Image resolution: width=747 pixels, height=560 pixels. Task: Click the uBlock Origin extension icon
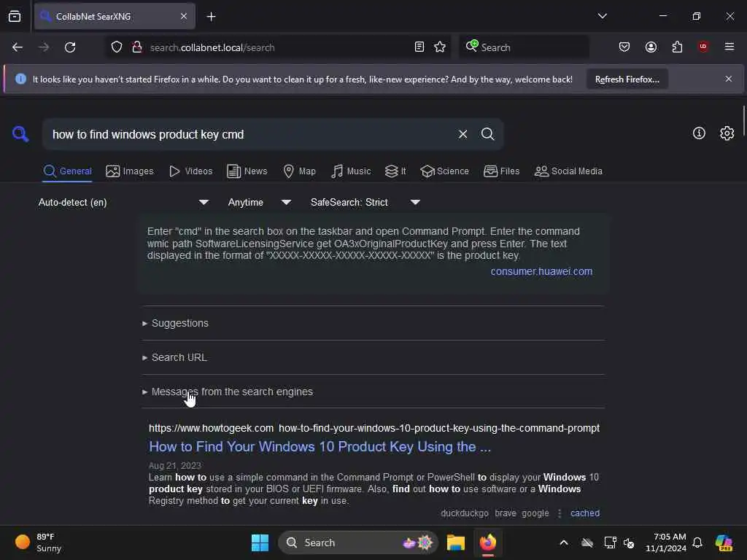[703, 47]
